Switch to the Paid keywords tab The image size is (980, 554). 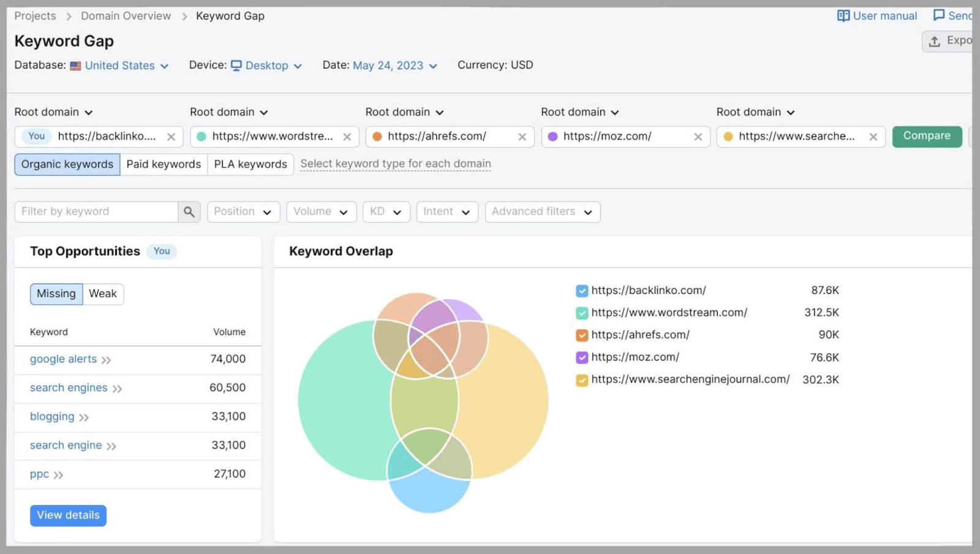pos(163,164)
